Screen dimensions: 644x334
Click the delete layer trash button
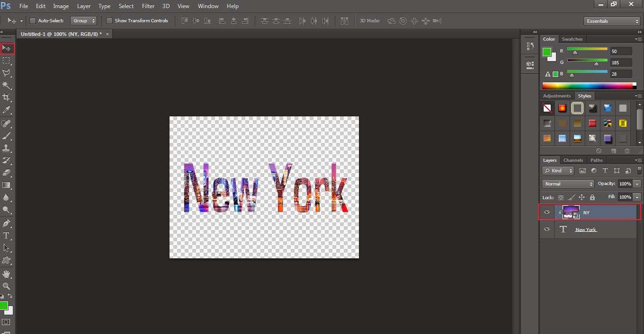tap(627, 150)
